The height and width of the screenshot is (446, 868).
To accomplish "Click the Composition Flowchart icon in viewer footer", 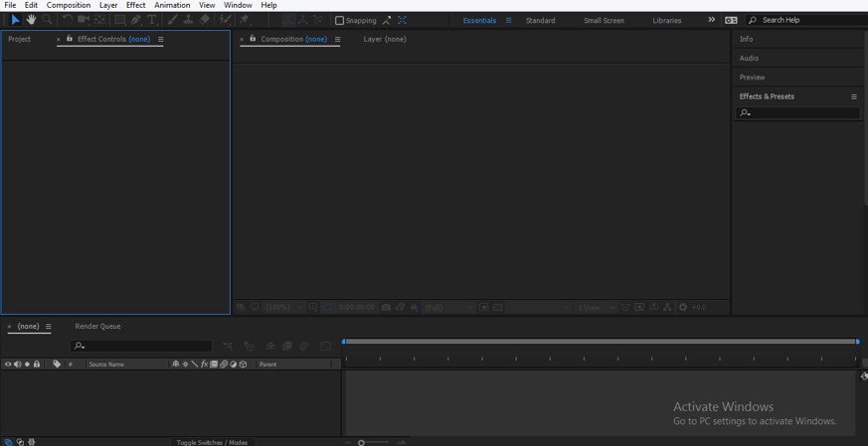I will click(667, 307).
